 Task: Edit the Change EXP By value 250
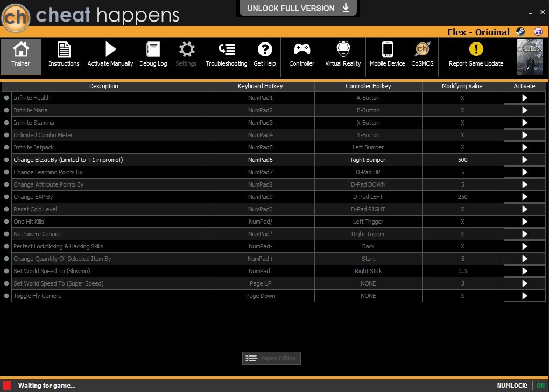[x=462, y=197]
